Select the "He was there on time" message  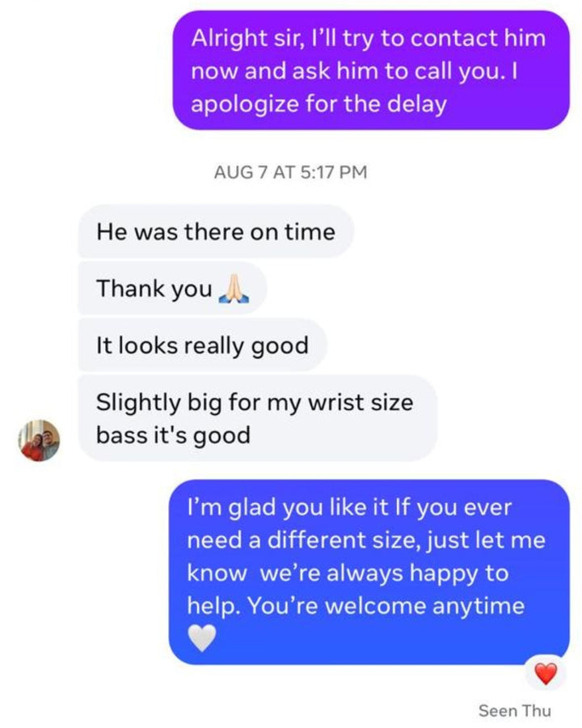click(217, 231)
